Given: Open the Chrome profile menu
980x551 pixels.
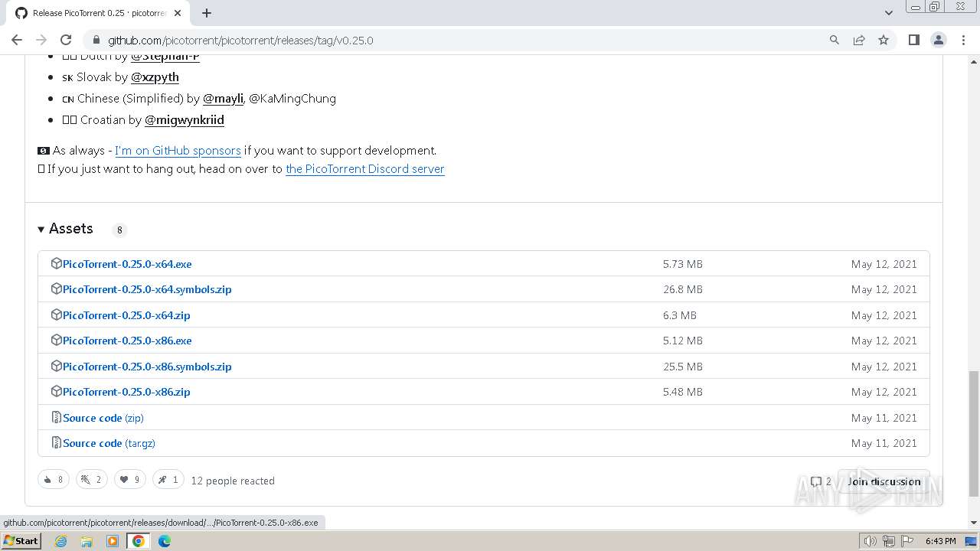Looking at the screenshot, I should 939,40.
